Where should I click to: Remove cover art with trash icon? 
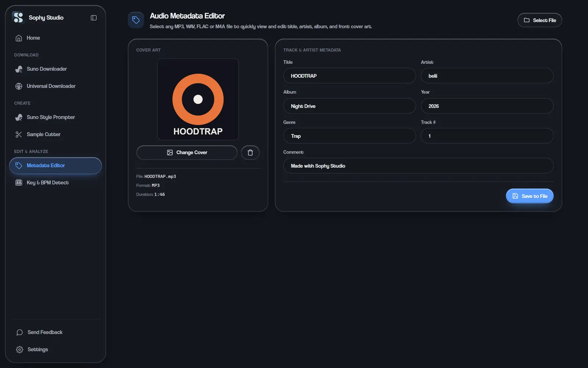tap(250, 152)
